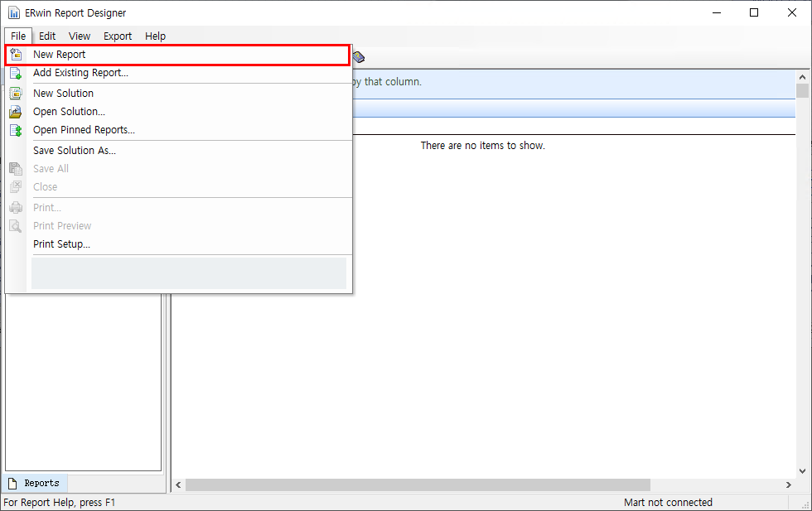Viewport: 812px width, 511px height.
Task: Click vertical scrollbar down arrow
Action: point(802,471)
